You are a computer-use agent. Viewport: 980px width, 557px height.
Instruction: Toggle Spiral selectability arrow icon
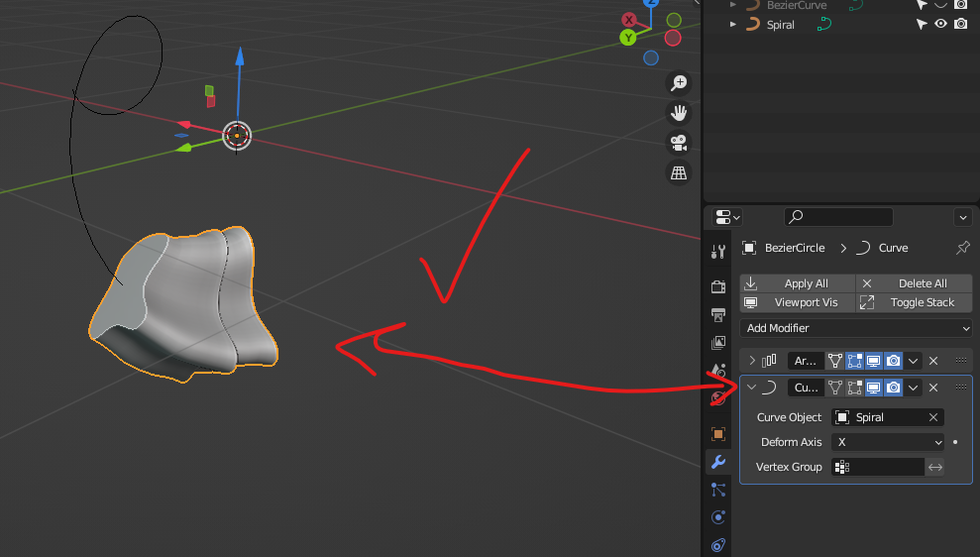click(922, 24)
